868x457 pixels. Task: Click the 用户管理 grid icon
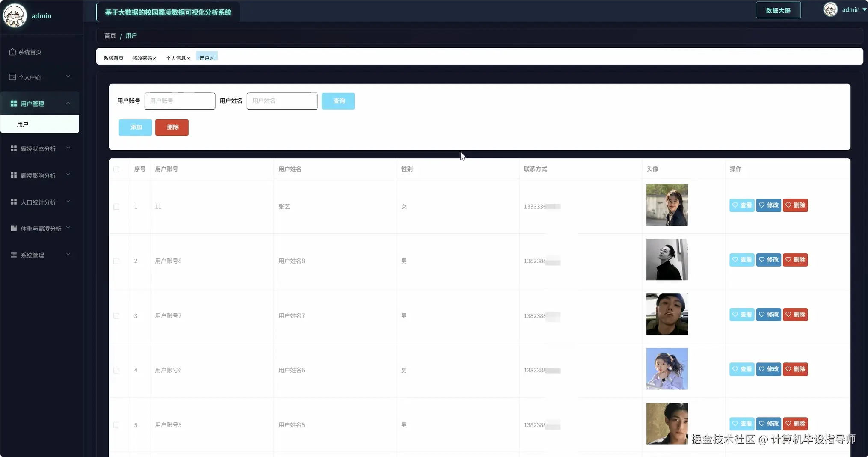14,104
